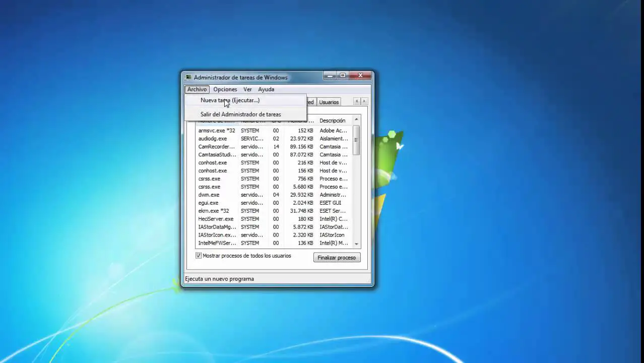Click the tab strip left scroll arrow
The image size is (644, 363).
point(357,101)
